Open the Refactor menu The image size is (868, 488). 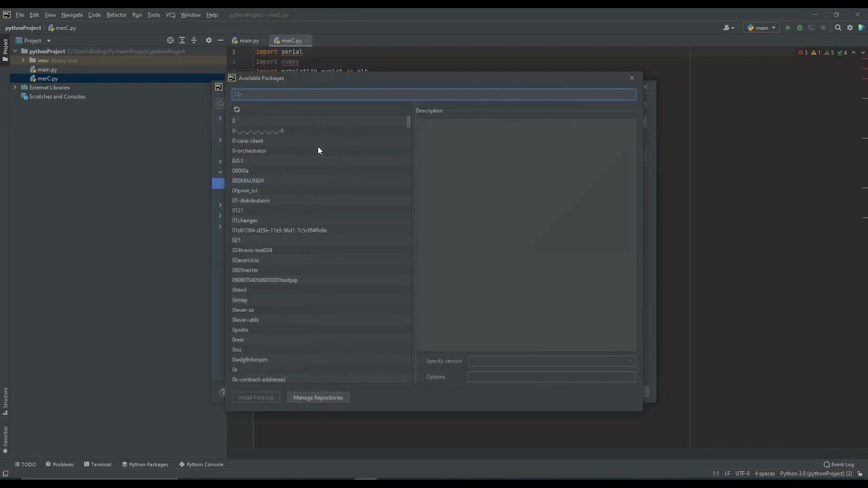pos(117,15)
